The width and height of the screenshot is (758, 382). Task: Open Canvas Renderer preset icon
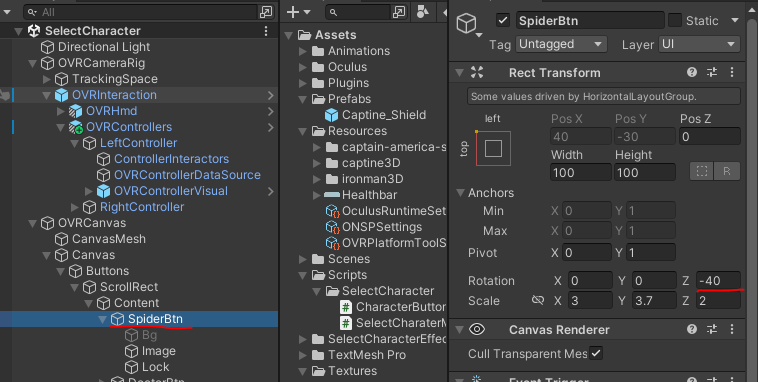click(712, 329)
